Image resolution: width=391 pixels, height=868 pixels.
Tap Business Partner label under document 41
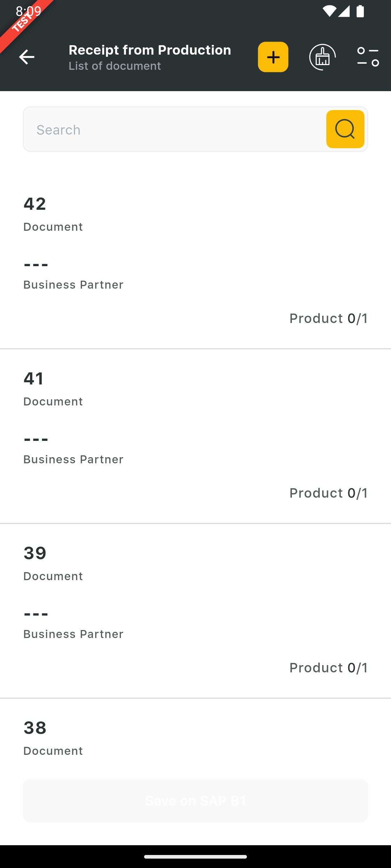(73, 460)
